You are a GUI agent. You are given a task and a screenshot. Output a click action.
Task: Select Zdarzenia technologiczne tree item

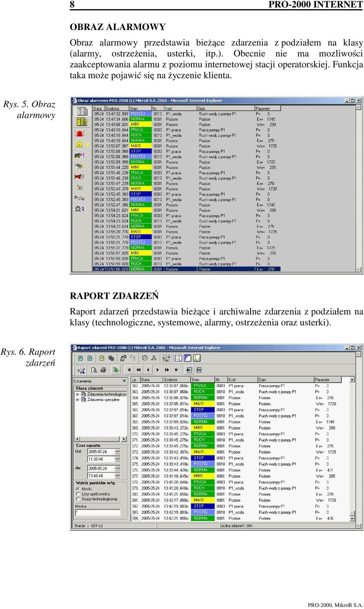107,394
